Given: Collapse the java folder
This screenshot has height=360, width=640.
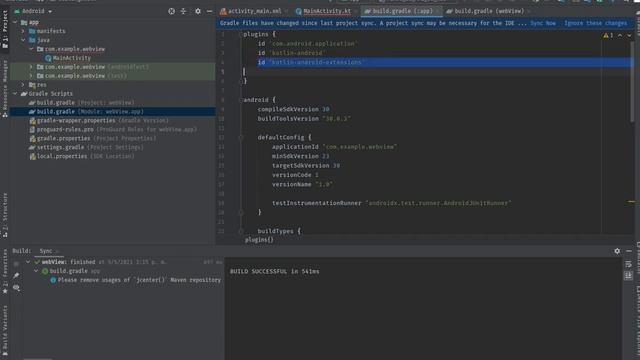Looking at the screenshot, I should [23, 40].
